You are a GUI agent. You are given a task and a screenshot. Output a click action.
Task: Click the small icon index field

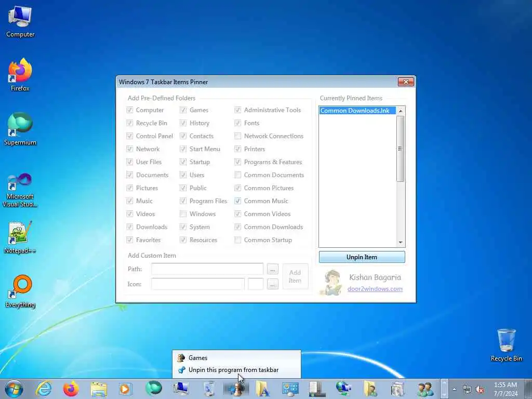[x=256, y=284]
